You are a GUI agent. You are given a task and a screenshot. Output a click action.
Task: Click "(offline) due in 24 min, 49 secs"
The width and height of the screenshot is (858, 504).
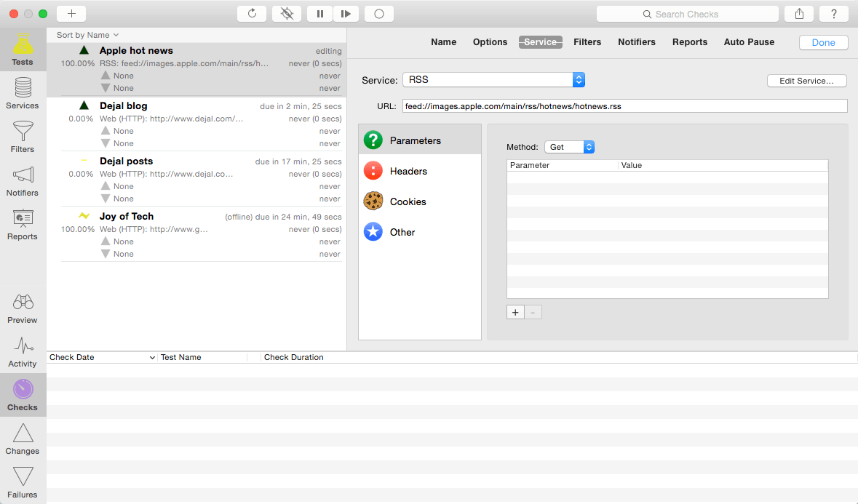[283, 217]
